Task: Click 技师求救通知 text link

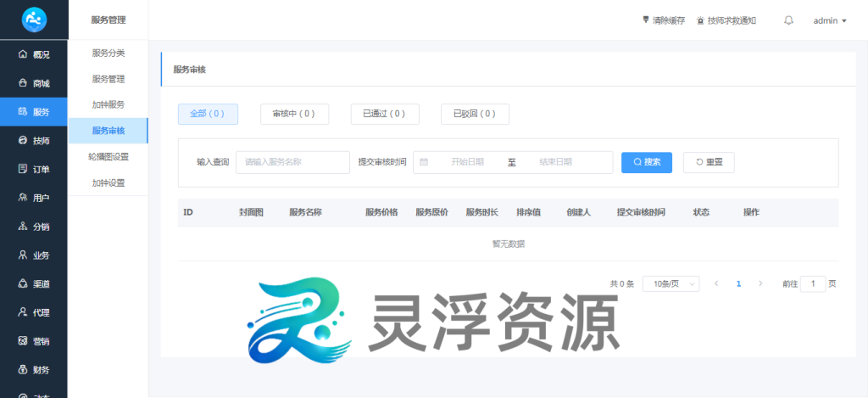Action: (732, 20)
